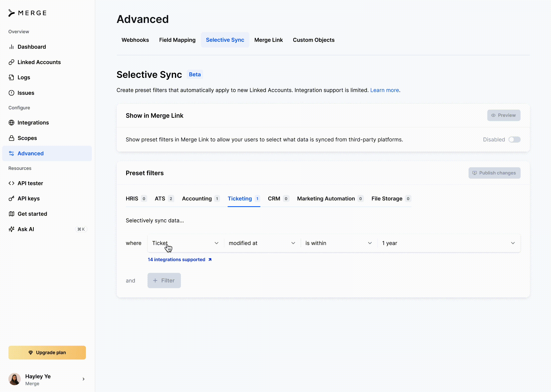
Task: Click the API keys key icon
Action: pyautogui.click(x=11, y=198)
